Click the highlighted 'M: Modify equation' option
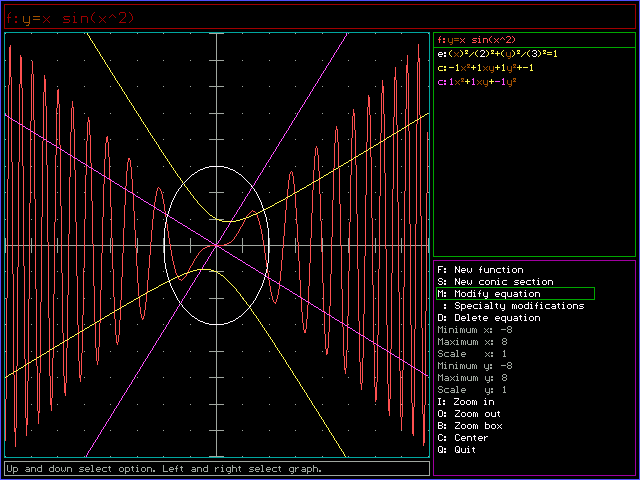Image resolution: width=640 pixels, height=480 pixels. tap(516, 293)
